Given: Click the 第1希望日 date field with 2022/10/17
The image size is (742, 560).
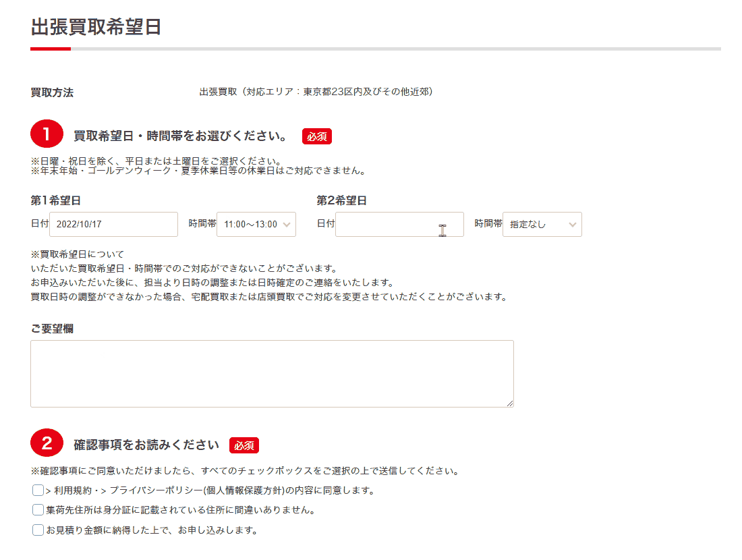Looking at the screenshot, I should [x=113, y=225].
